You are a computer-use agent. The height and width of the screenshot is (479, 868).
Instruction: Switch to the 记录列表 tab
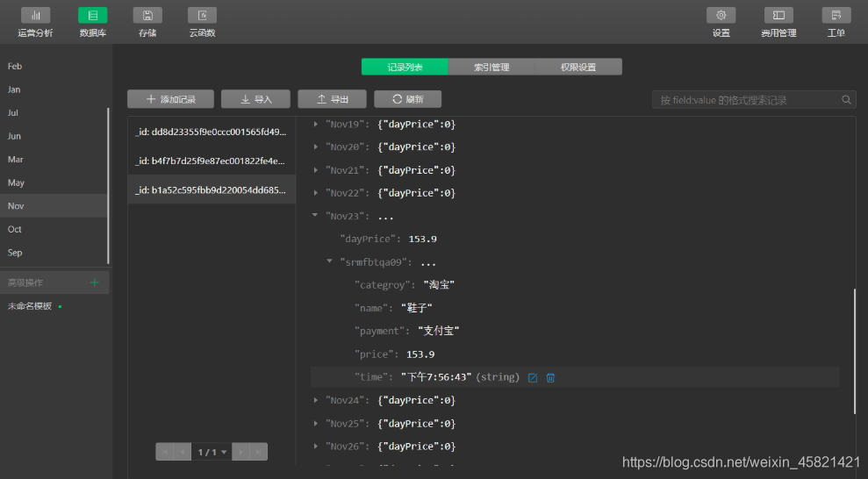pyautogui.click(x=405, y=67)
